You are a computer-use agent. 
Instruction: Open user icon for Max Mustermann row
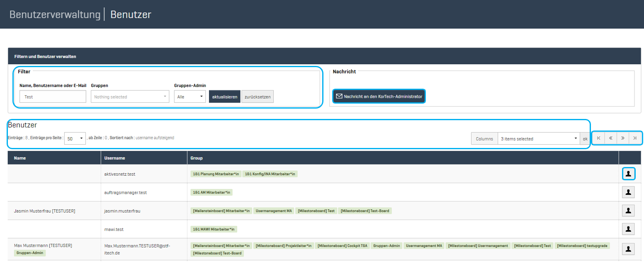[x=628, y=249]
